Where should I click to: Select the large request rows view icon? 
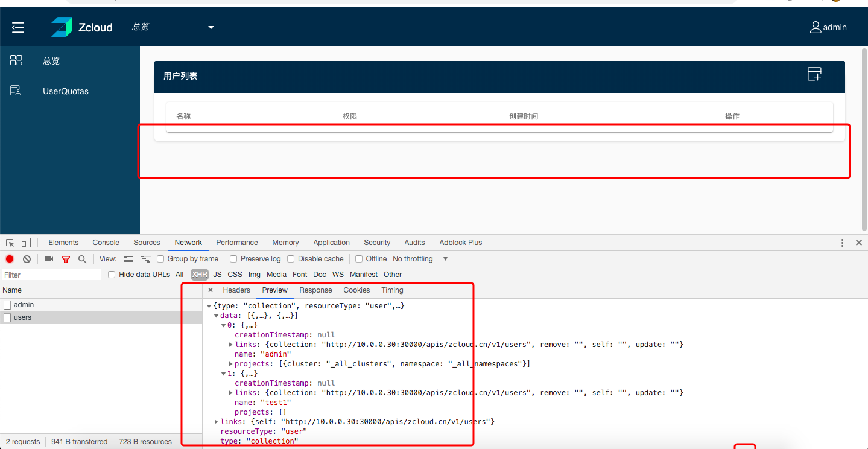pos(128,259)
